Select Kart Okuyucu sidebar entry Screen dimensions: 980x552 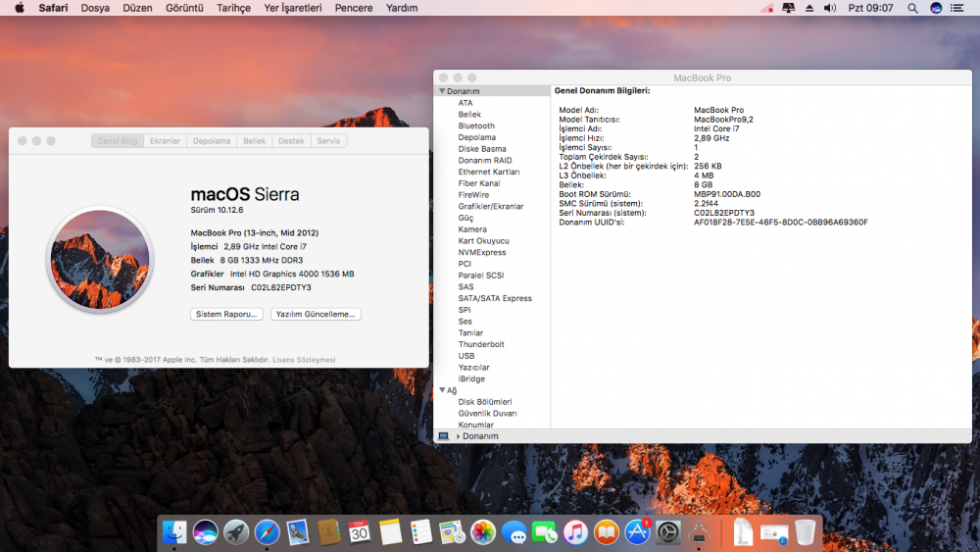484,240
